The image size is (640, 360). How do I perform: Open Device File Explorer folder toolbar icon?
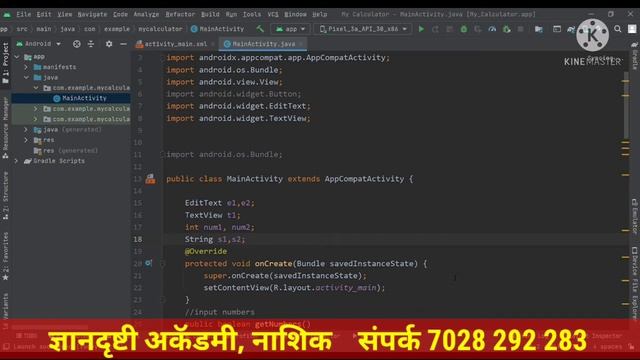[x=539, y=29]
